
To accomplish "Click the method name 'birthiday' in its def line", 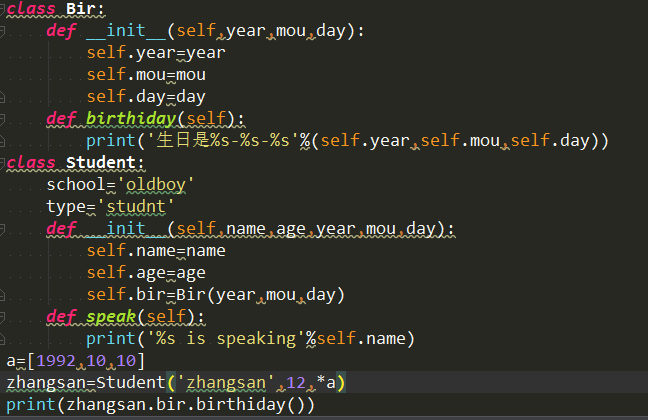I will click(131, 119).
